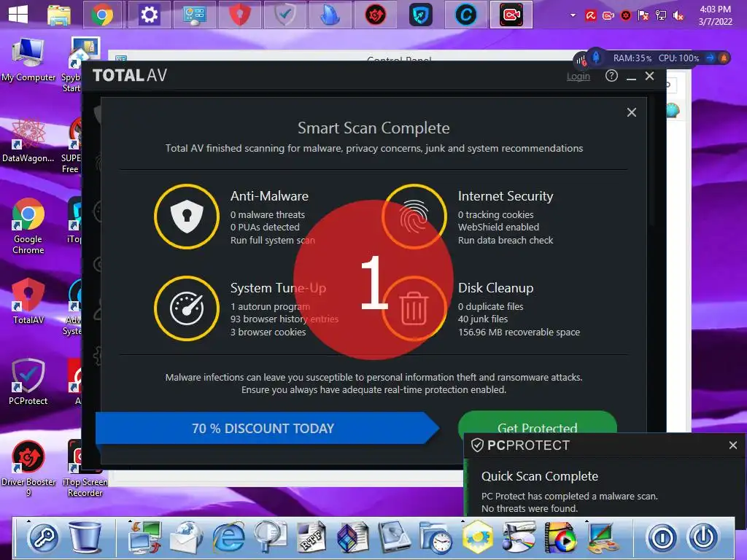Open the RTF document dock icon
This screenshot has height=560, width=747.
tap(311, 537)
